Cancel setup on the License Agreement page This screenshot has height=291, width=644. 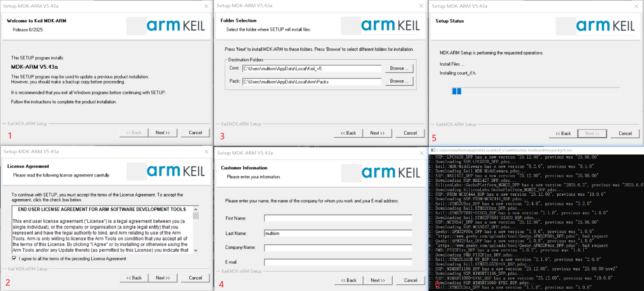click(x=195, y=278)
